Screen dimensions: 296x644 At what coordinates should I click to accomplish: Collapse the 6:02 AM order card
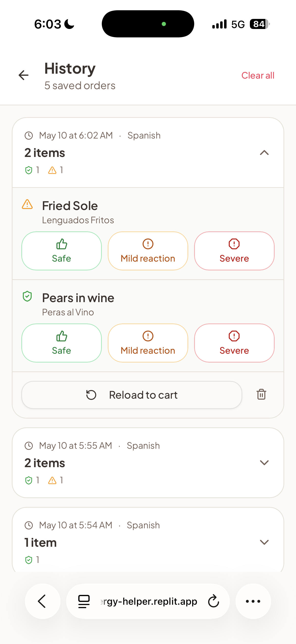pos(264,153)
